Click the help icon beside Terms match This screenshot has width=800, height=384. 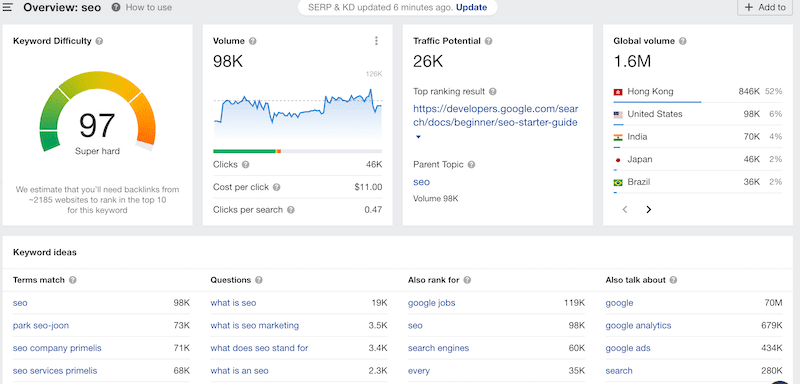[72, 280]
